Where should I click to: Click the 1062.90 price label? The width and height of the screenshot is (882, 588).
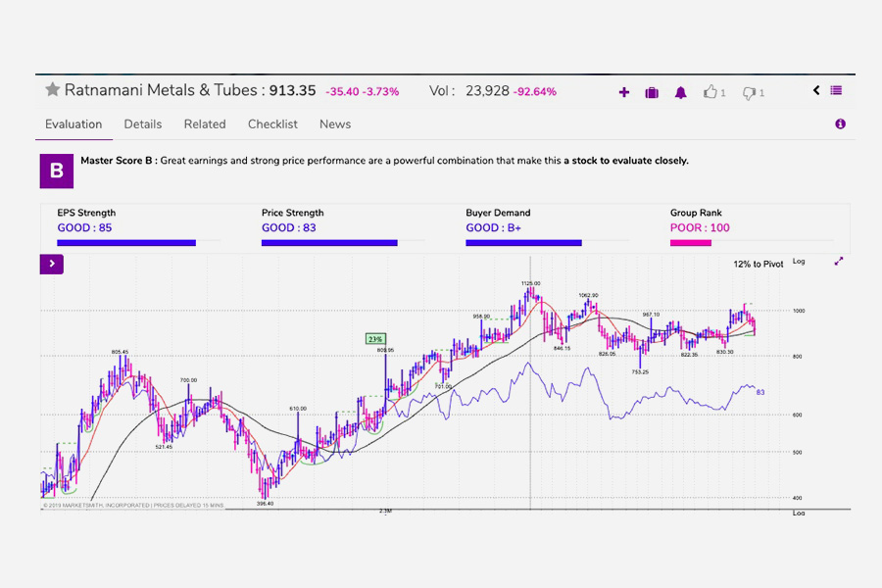[x=588, y=295]
